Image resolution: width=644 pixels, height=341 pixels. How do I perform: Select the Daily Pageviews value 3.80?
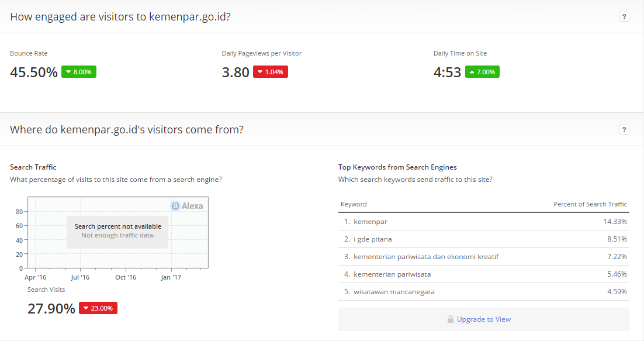(x=236, y=73)
